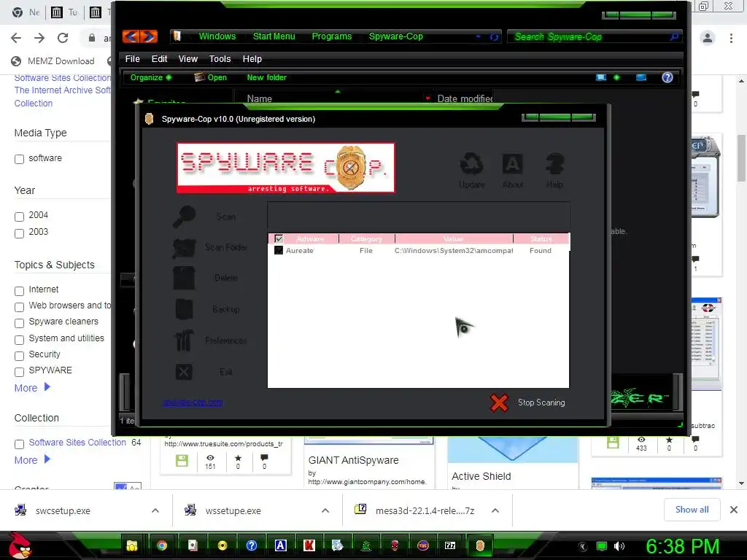Click the 7z icon on the taskbar
747x560 pixels.
(450, 545)
